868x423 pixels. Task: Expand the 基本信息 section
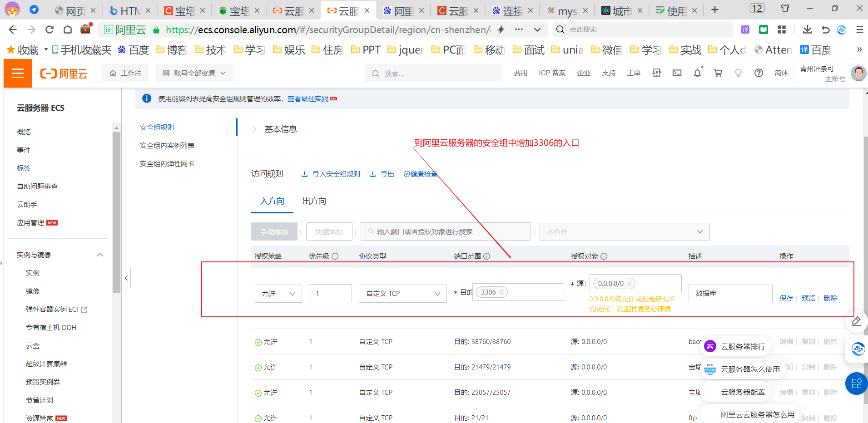pos(254,129)
